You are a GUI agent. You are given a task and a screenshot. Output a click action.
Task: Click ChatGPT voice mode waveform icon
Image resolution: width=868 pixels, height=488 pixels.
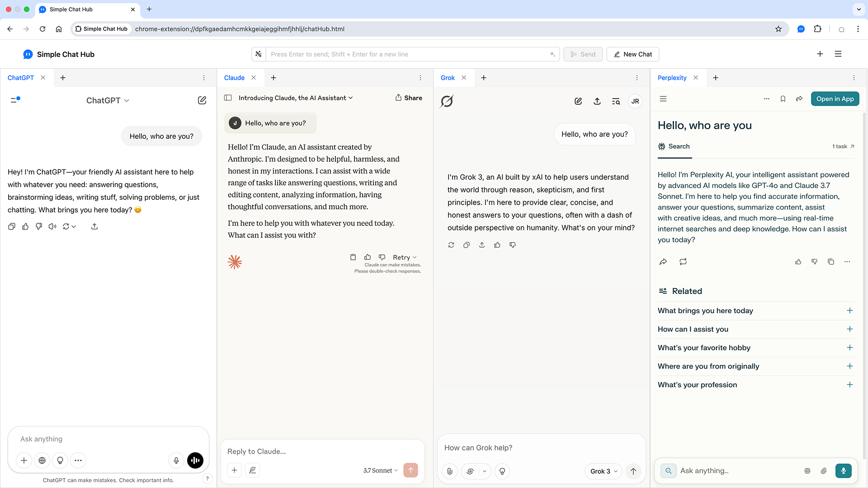pos(195,460)
